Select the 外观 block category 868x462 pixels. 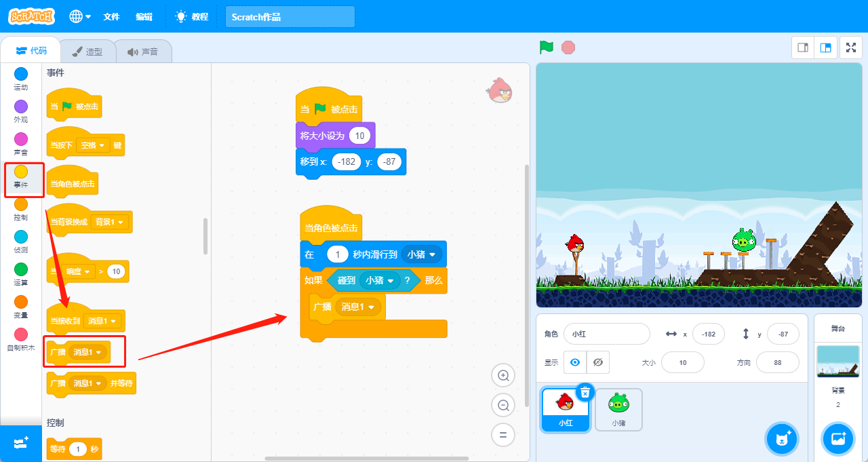21,111
